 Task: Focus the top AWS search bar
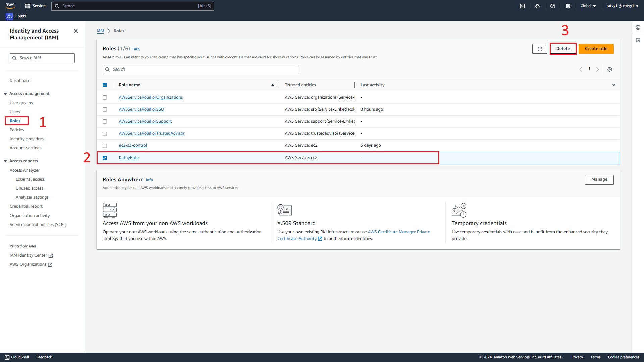tap(133, 6)
